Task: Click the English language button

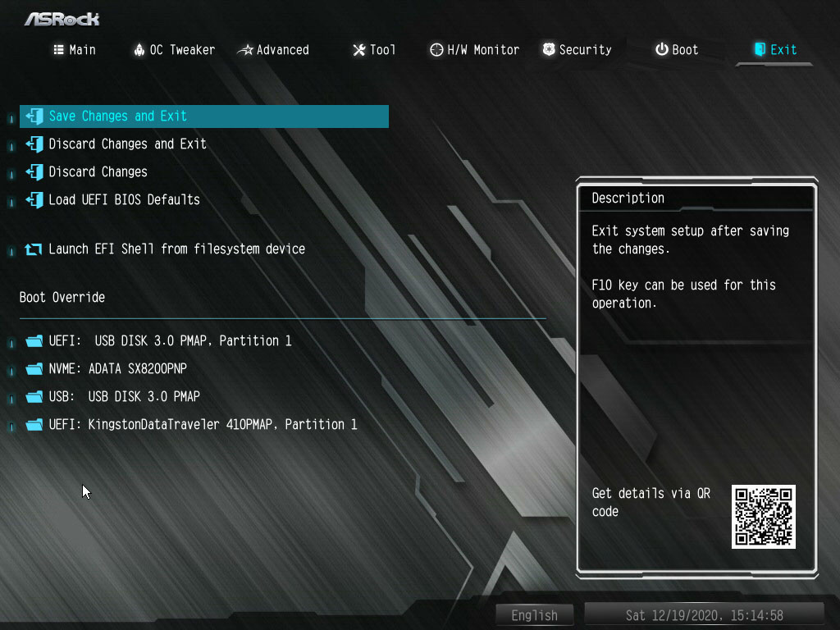Action: (x=534, y=615)
